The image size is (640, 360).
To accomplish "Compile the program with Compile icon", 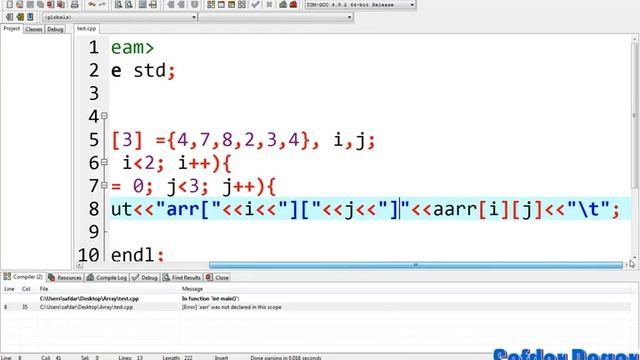I will [x=211, y=4].
